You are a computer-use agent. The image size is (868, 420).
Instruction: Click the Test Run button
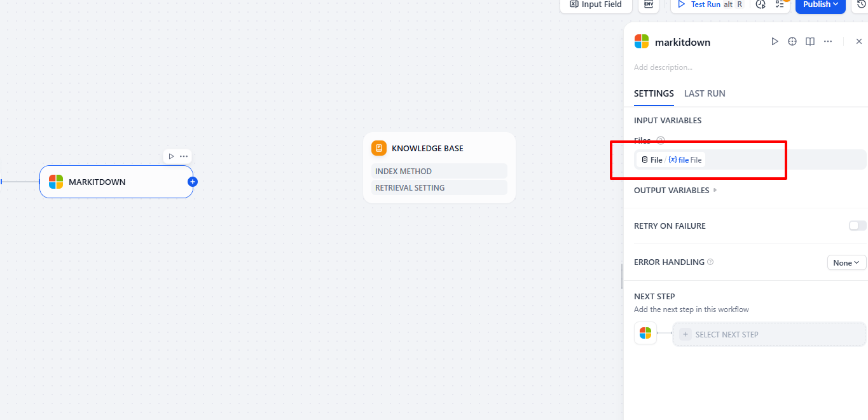706,4
